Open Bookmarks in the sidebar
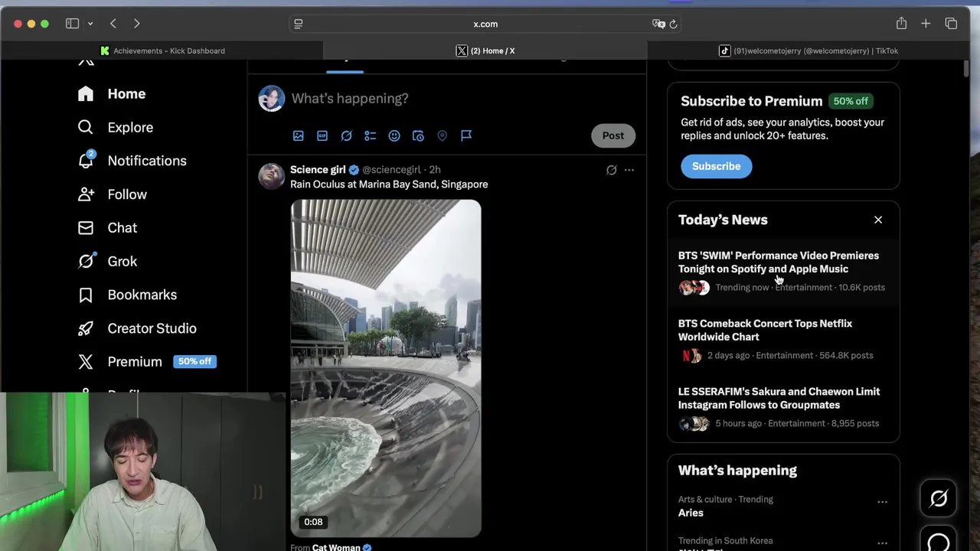The width and height of the screenshot is (980, 551). (128, 295)
